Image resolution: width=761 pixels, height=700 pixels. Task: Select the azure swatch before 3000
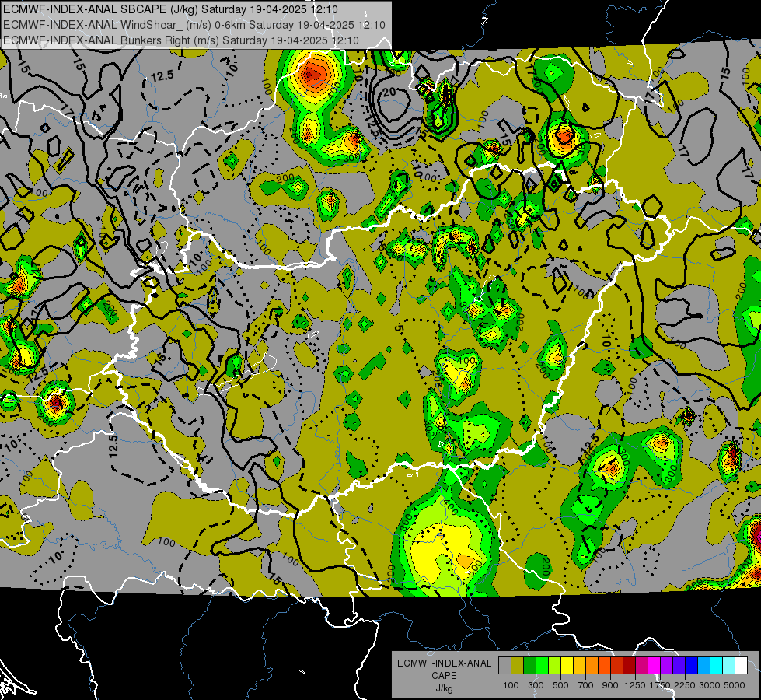coord(703,665)
